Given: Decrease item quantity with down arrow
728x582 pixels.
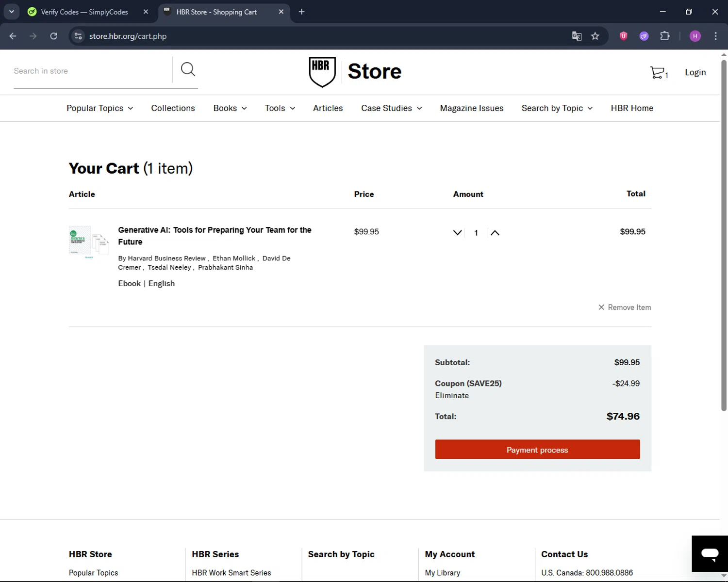Looking at the screenshot, I should [457, 233].
